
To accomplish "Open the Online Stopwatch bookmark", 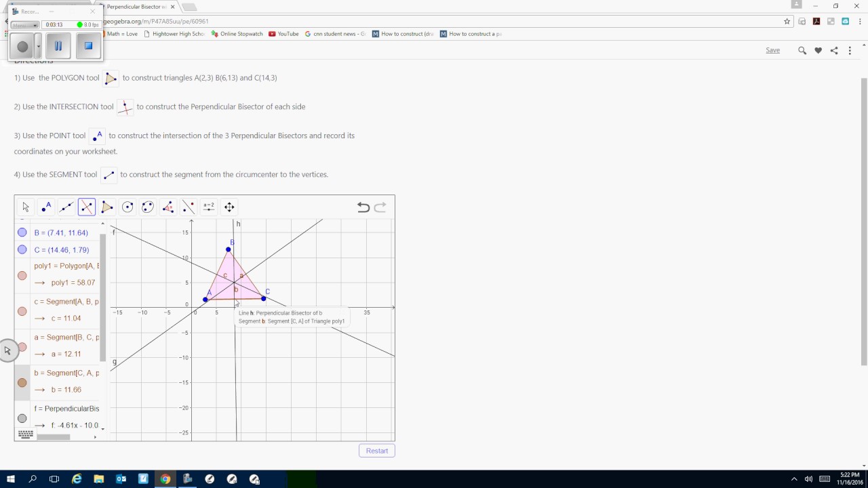I will (237, 34).
